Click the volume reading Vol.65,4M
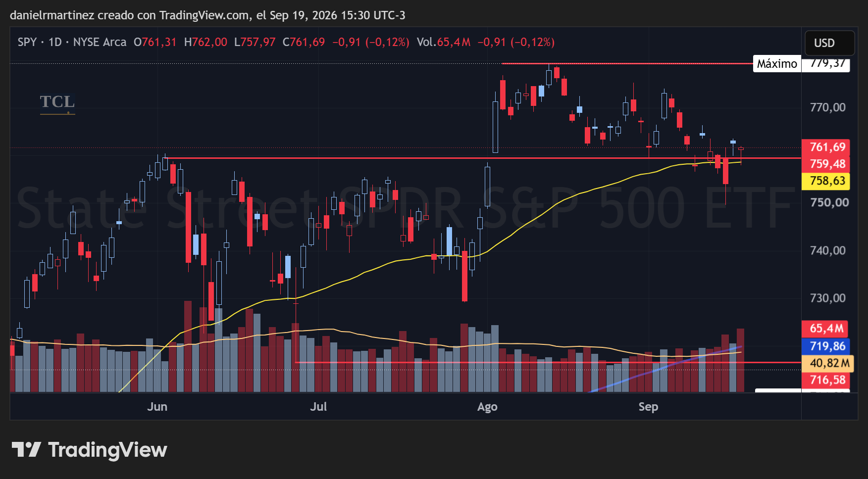Image resolution: width=868 pixels, height=479 pixels. pos(443,42)
